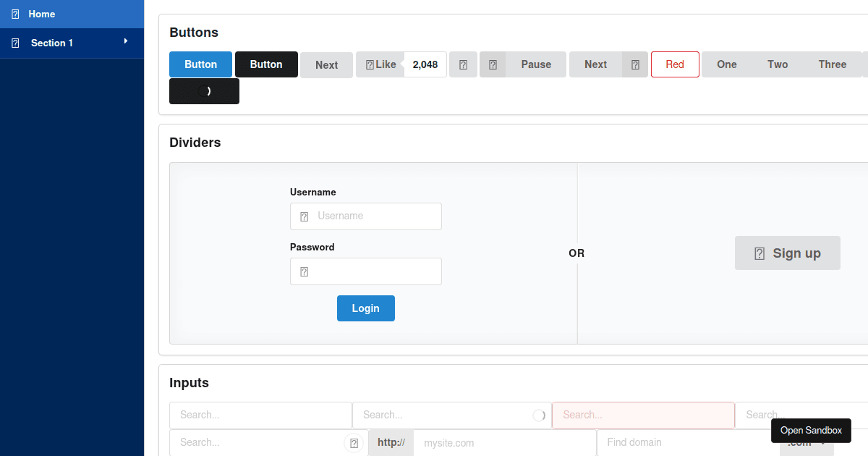This screenshot has height=456, width=868.
Task: Click the arrow icon on right Next button
Action: pos(635,64)
